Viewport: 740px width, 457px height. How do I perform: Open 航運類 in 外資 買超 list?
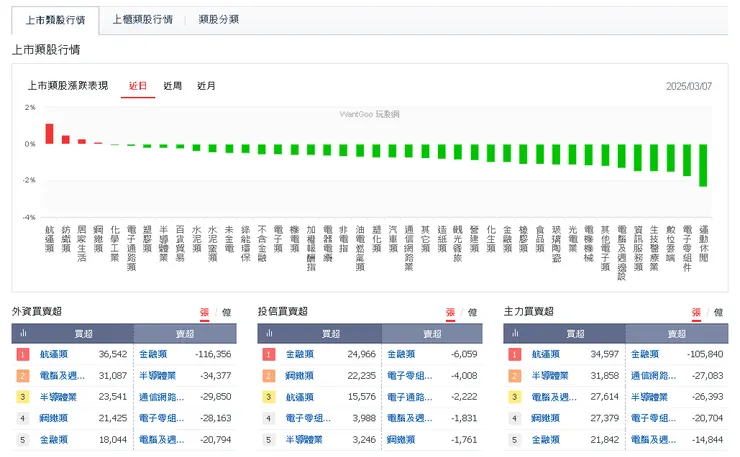[54, 354]
